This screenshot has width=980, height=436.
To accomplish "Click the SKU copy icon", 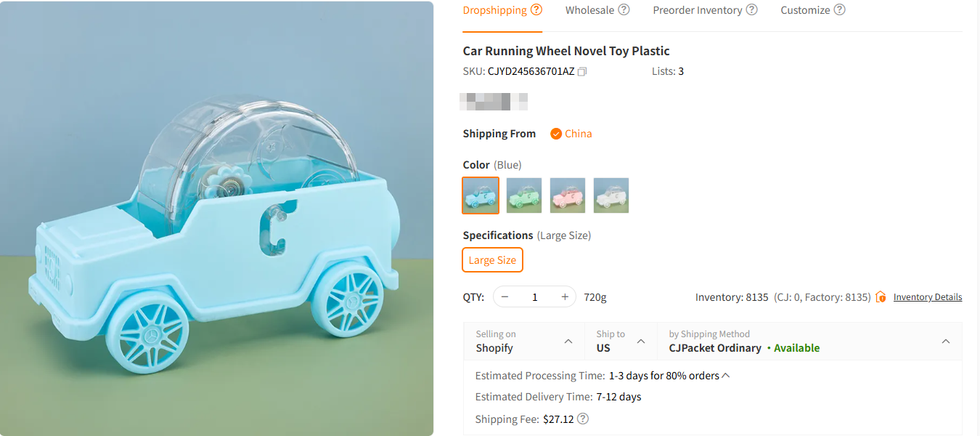I will click(581, 71).
